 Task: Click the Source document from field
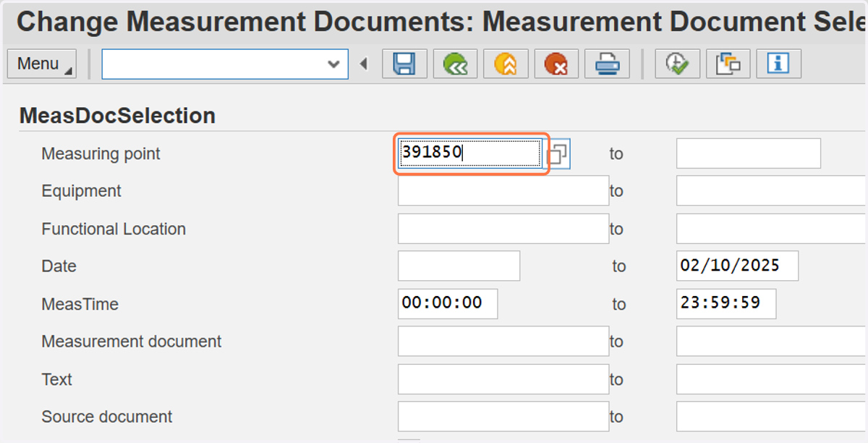click(503, 417)
